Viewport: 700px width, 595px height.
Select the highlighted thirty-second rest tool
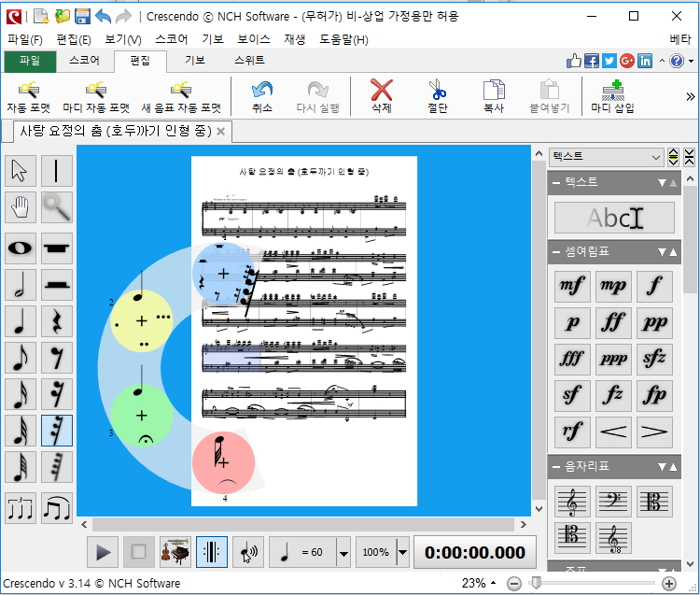(57, 431)
